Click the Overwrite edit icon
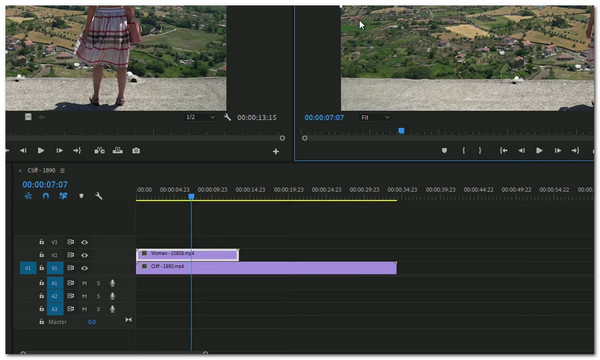The height and width of the screenshot is (360, 600). coord(118,150)
